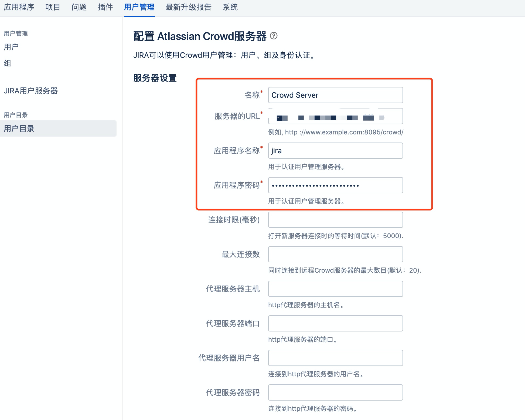The image size is (525, 420).
Task: Open the 插件 menu
Action: point(105,7)
